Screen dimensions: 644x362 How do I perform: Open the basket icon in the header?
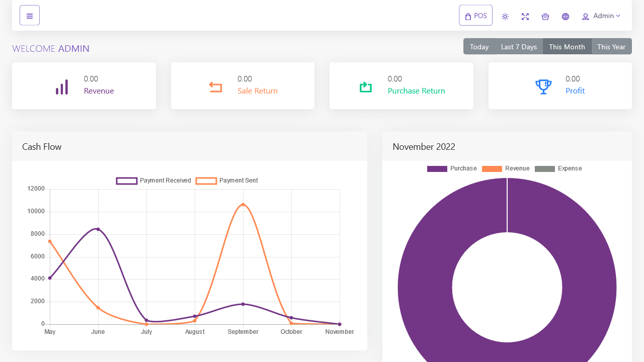pos(545,17)
